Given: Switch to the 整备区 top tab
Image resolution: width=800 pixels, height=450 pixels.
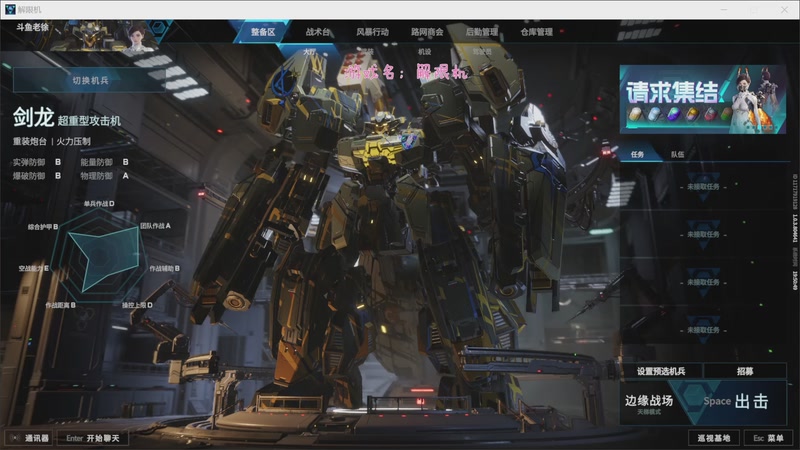Looking at the screenshot, I should pos(263,32).
